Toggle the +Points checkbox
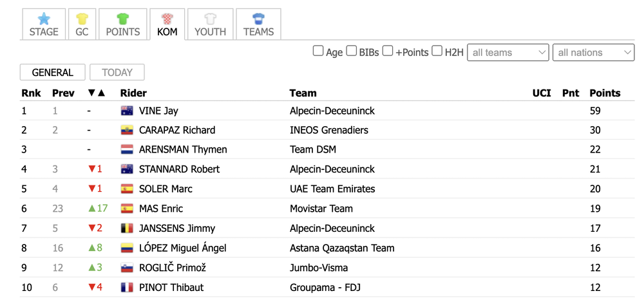Image resolution: width=644 pixels, height=300 pixels. click(x=388, y=52)
